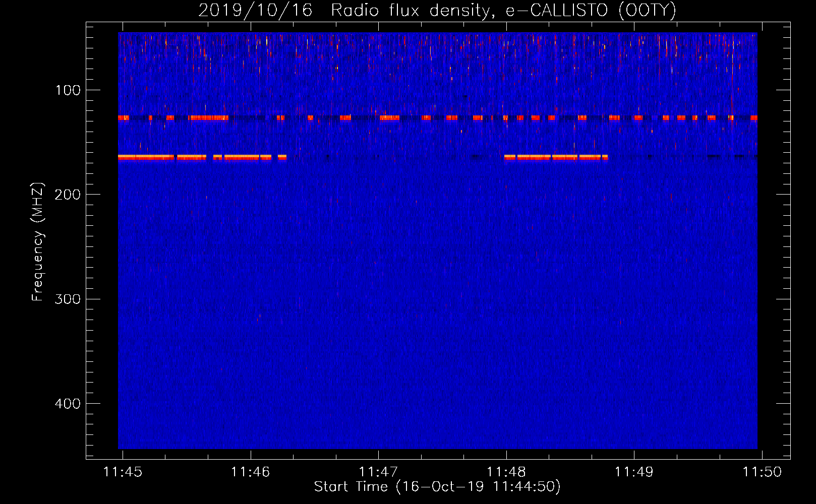Click the 11:49 time tick label
Image resolution: width=816 pixels, height=504 pixels.
pyautogui.click(x=634, y=472)
